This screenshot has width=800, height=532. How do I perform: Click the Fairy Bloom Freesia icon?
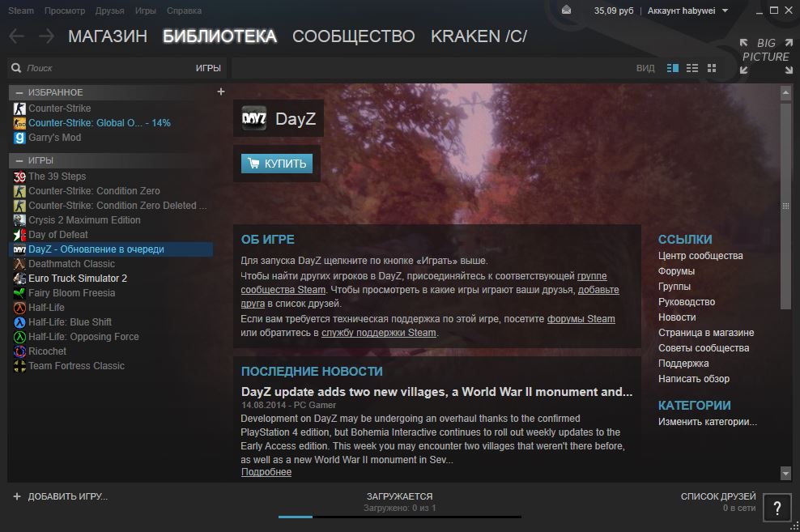pos(19,293)
